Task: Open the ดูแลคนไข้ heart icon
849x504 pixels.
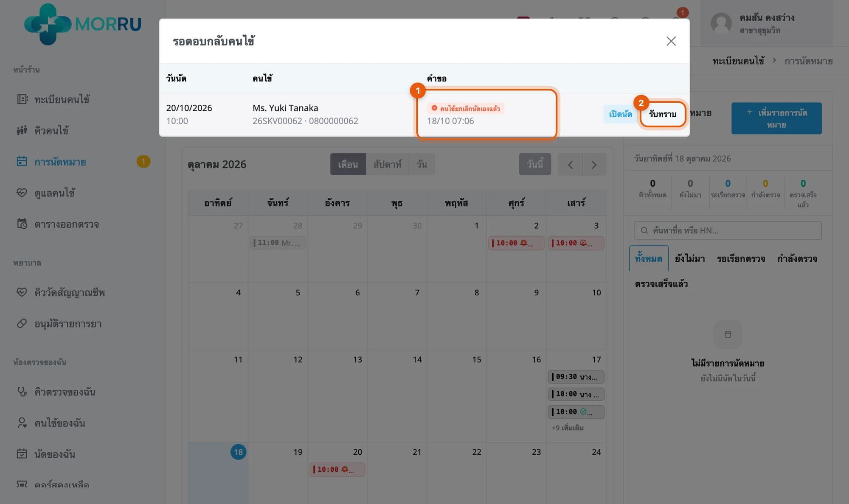Action: point(22,193)
